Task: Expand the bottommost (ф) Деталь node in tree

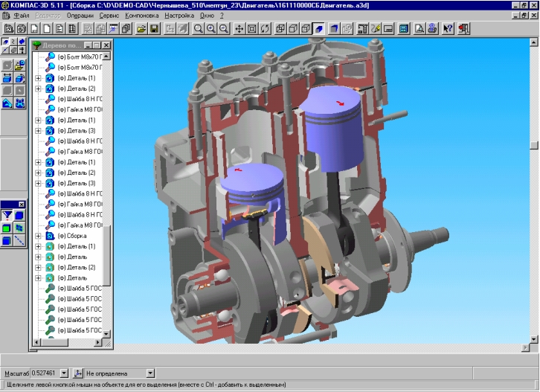Action: (38, 278)
